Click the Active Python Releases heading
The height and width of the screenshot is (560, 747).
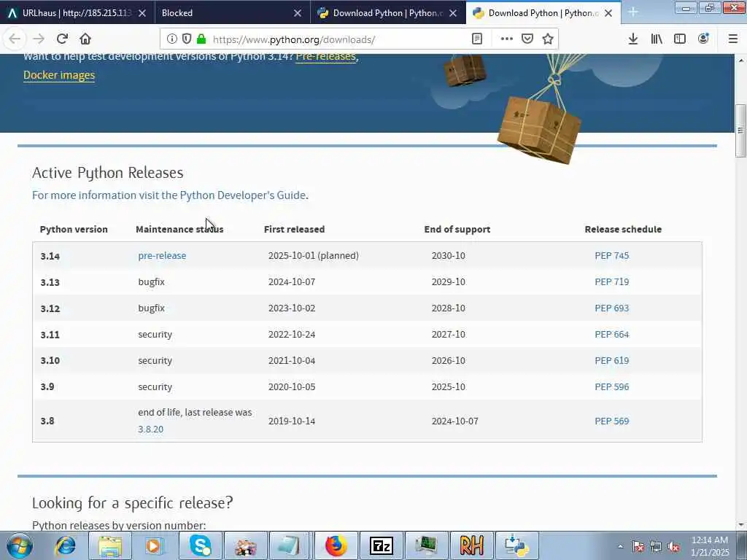point(108,172)
